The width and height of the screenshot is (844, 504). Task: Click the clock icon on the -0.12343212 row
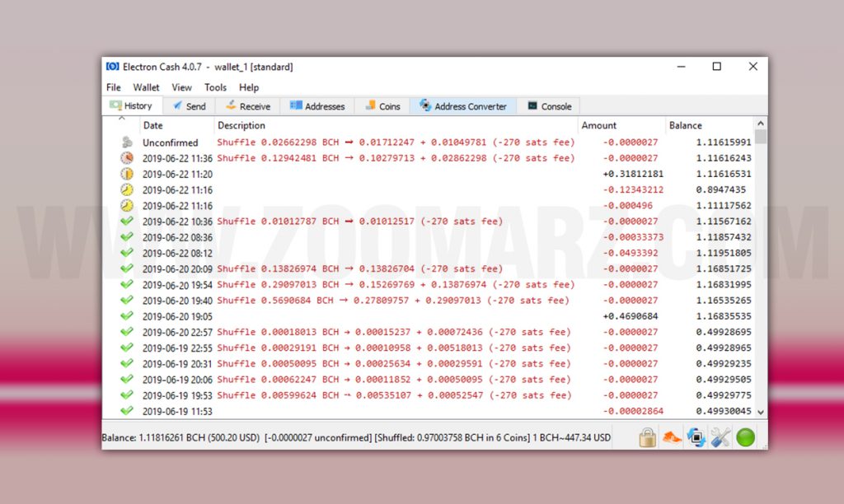127,189
